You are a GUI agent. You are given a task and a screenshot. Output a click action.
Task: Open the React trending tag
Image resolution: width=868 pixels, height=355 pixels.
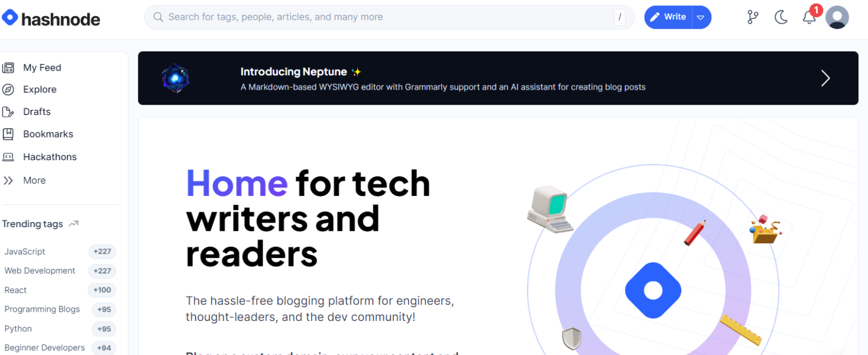pyautogui.click(x=16, y=290)
